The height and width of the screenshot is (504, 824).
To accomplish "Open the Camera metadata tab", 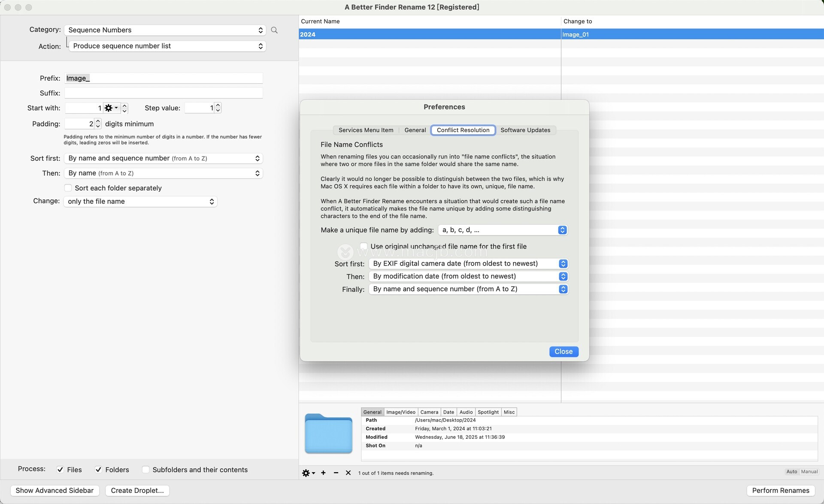I will point(429,412).
